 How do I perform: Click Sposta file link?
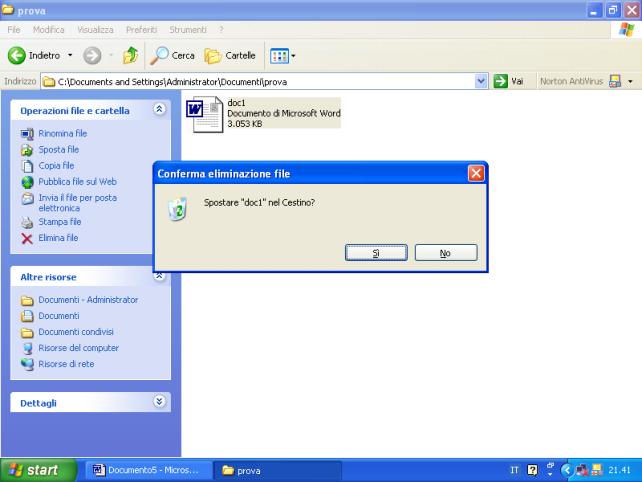coord(59,149)
